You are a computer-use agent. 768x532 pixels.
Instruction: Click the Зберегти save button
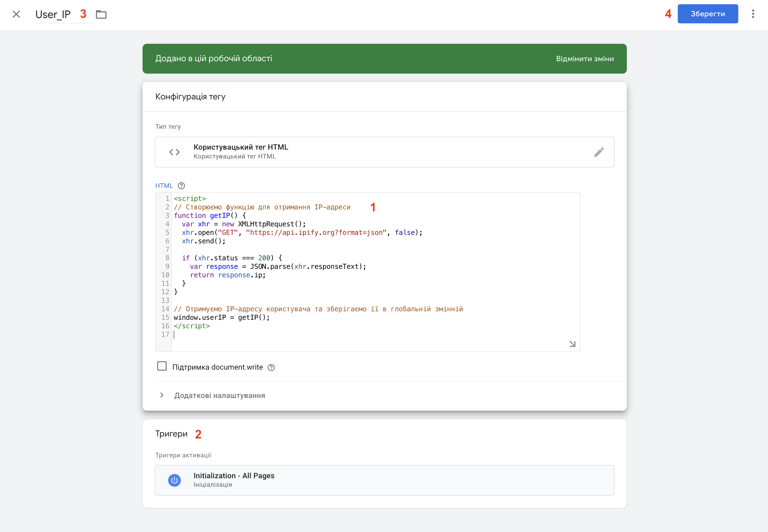(707, 14)
